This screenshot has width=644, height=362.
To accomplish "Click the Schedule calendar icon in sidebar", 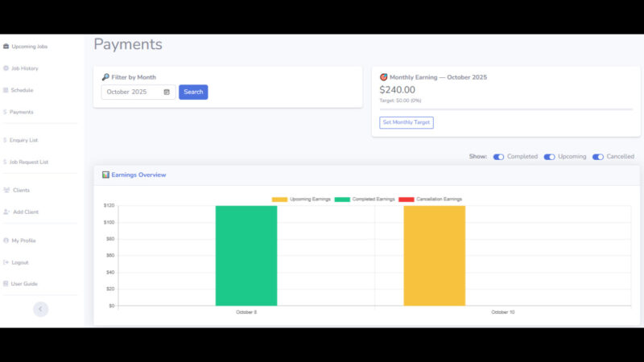I will point(6,90).
